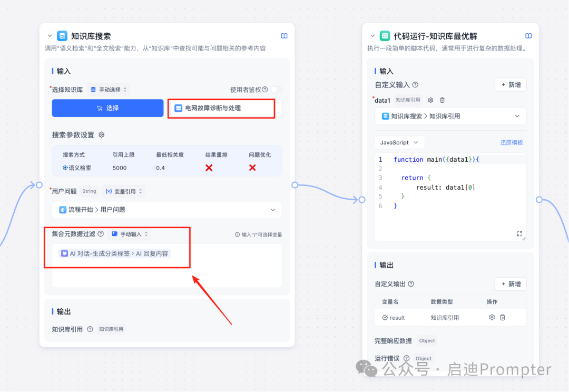Click the red X under 结果重排

point(209,168)
